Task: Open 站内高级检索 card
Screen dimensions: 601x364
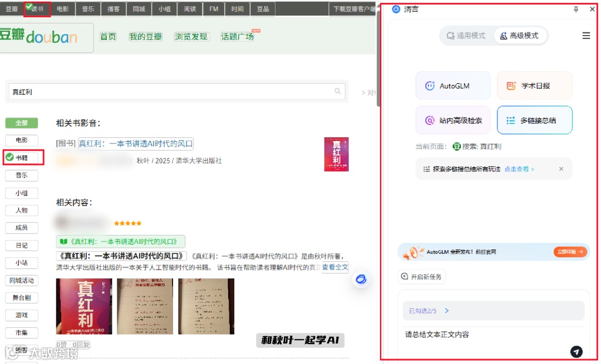Action: (452, 120)
